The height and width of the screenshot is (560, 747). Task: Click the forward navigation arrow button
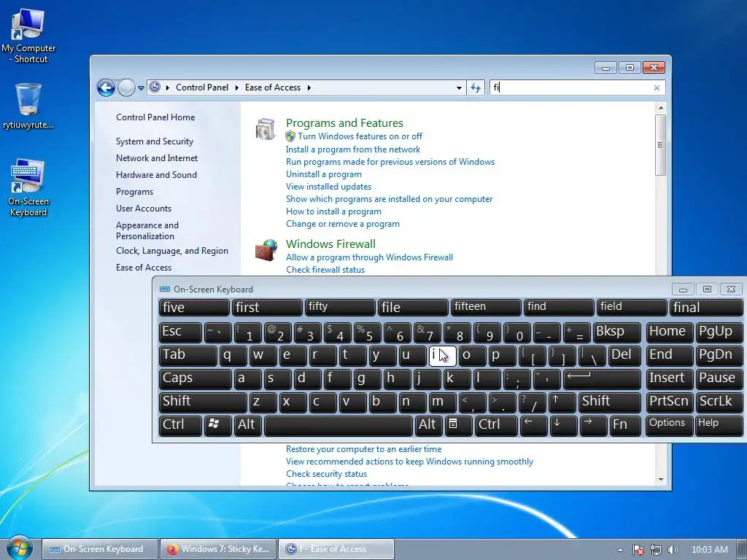pyautogui.click(x=126, y=87)
